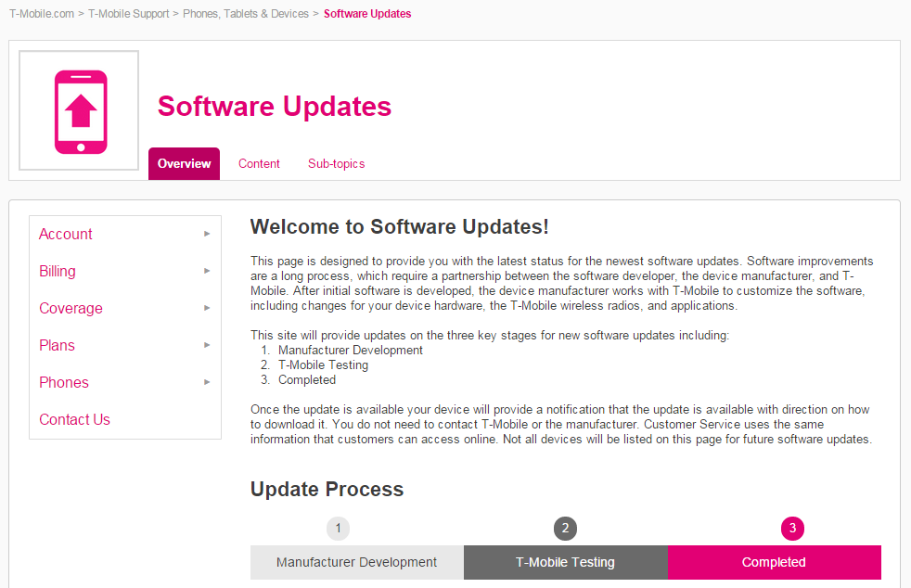Select the Manufacturer Development stage

coord(357,562)
